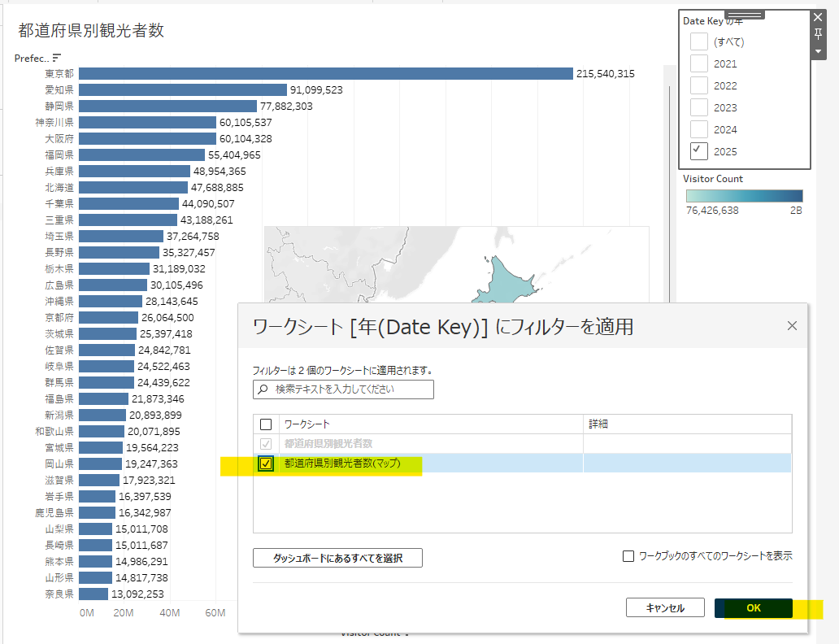Screen dimensions: 839x644
Task: Click the magnifier icon in the worksheet search box
Action: [263, 389]
